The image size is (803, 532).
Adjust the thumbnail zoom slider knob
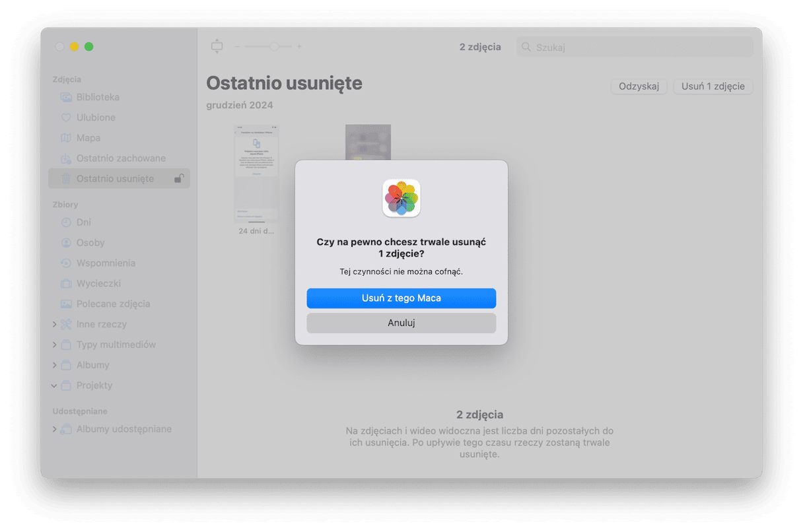pyautogui.click(x=274, y=47)
